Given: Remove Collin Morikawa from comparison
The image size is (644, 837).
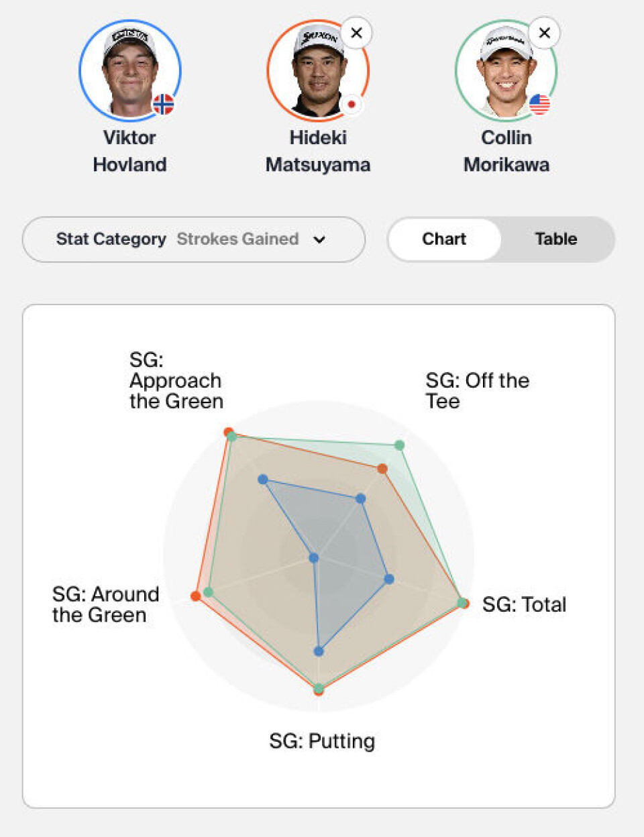Looking at the screenshot, I should tap(544, 33).
